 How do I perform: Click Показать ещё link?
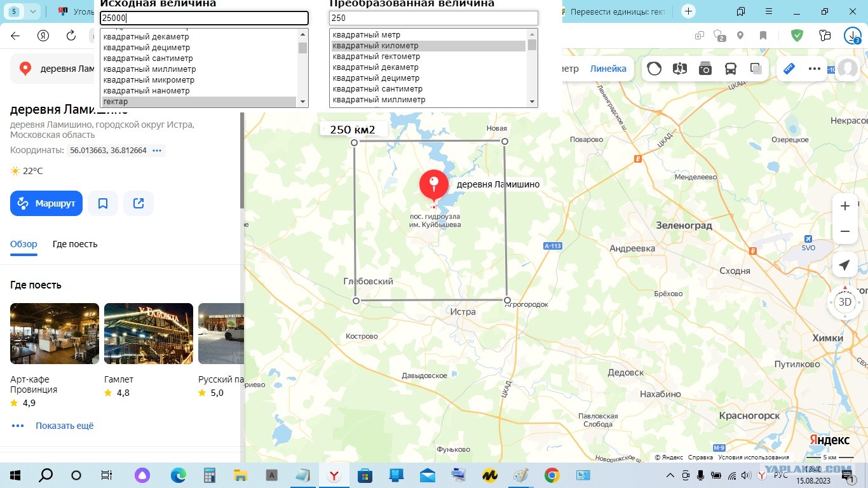tap(64, 426)
